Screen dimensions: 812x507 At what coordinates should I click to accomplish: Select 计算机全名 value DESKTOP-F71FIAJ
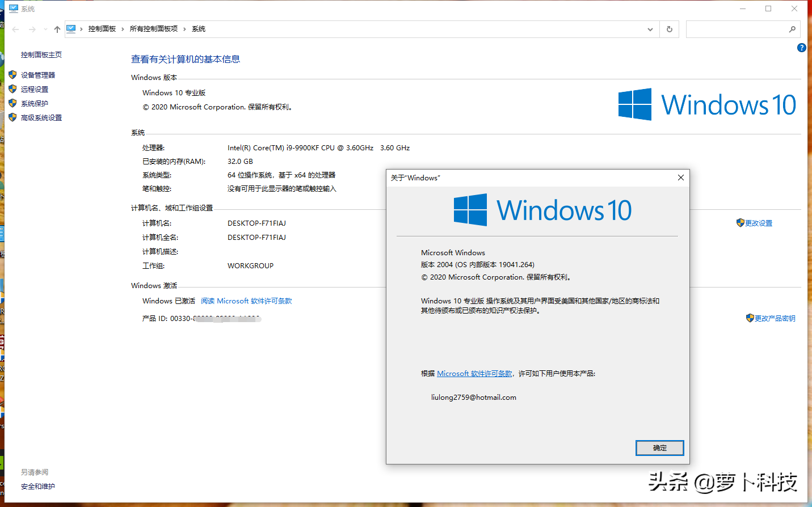[x=256, y=238]
